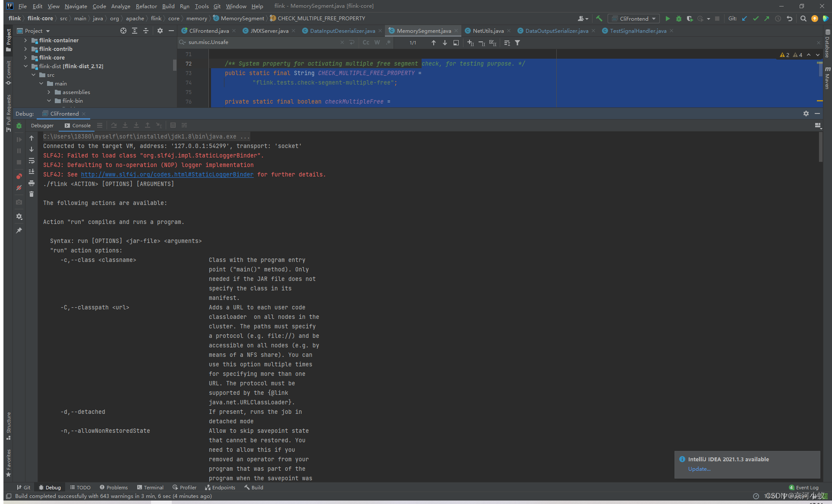Pause the running debug program
Screen dimensions: 832x504
(19, 151)
